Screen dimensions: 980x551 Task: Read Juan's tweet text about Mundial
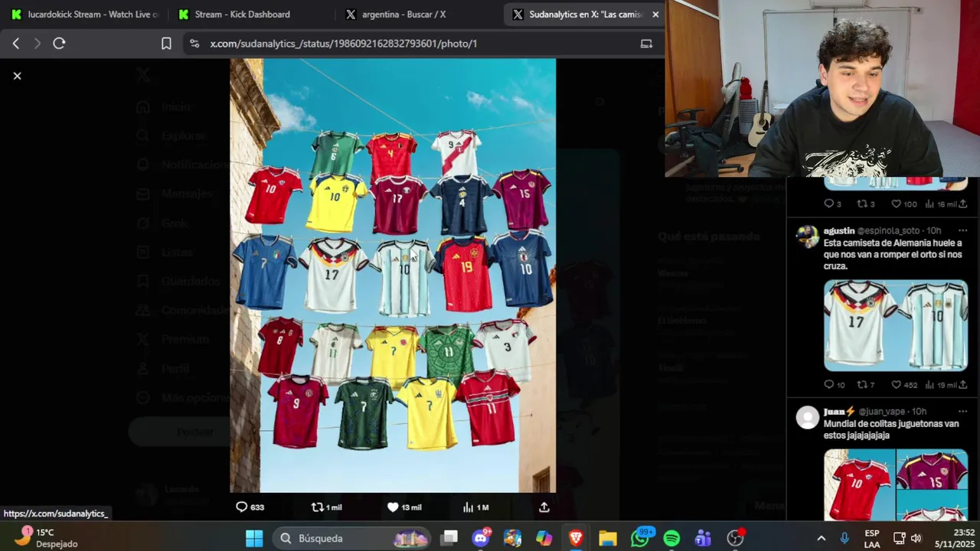(x=891, y=429)
